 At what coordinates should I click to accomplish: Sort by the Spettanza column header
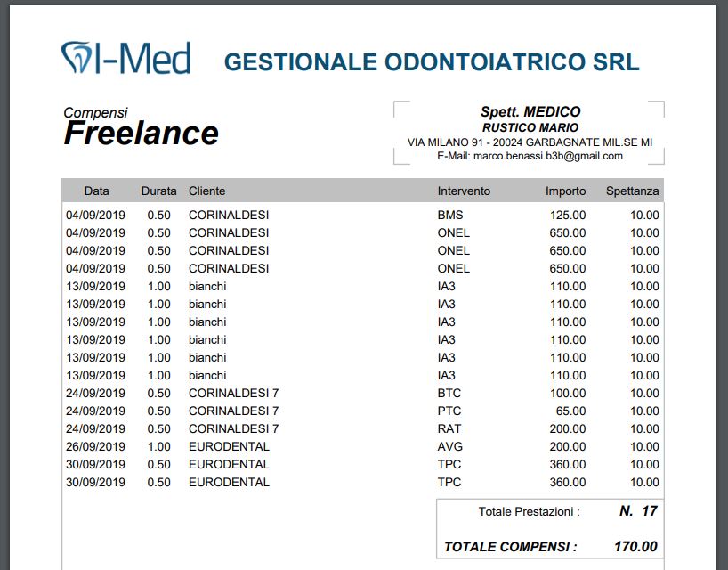pos(632,191)
